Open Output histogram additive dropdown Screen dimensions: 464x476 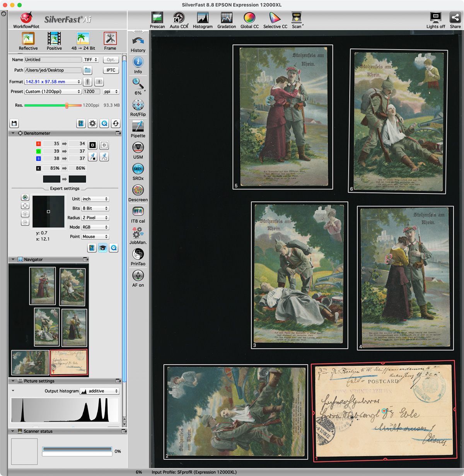coord(99,391)
